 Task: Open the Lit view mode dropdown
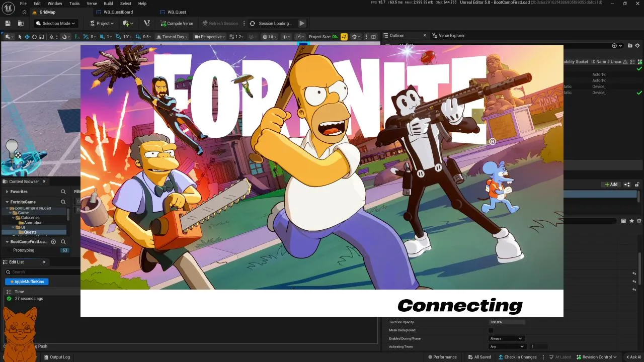click(270, 37)
